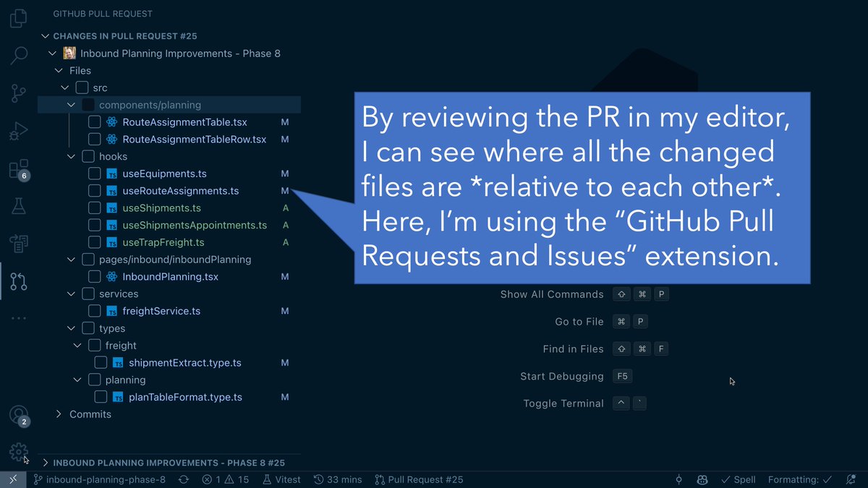The width and height of the screenshot is (868, 488).
Task: Collapse the hooks folder chevron
Action: 71,156
